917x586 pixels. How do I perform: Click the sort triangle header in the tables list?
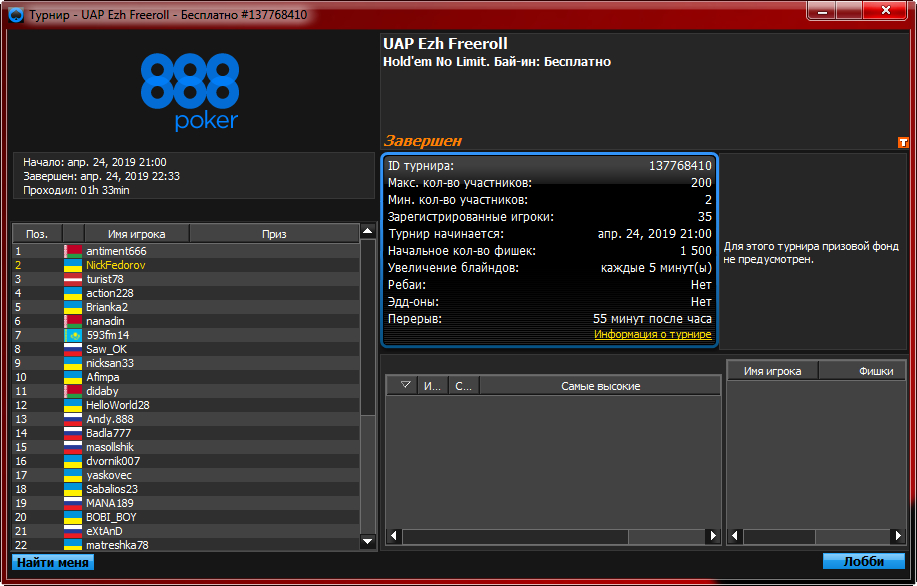(x=402, y=386)
